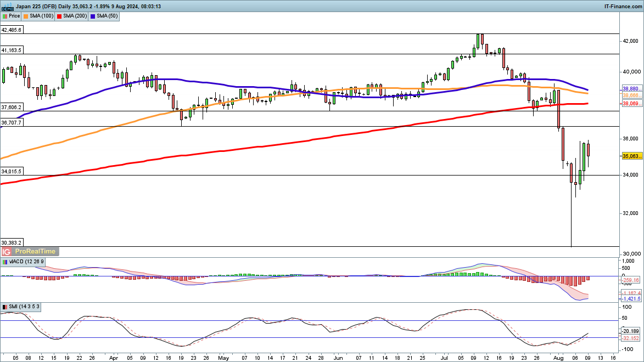Open the ProRealTime branding link
This screenshot has width=644, height=362.
click(35, 251)
